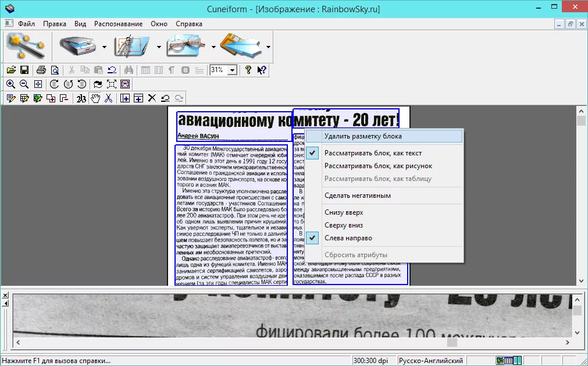Expand the scanner button dropdown arrow
588x366 pixels.
104,47
